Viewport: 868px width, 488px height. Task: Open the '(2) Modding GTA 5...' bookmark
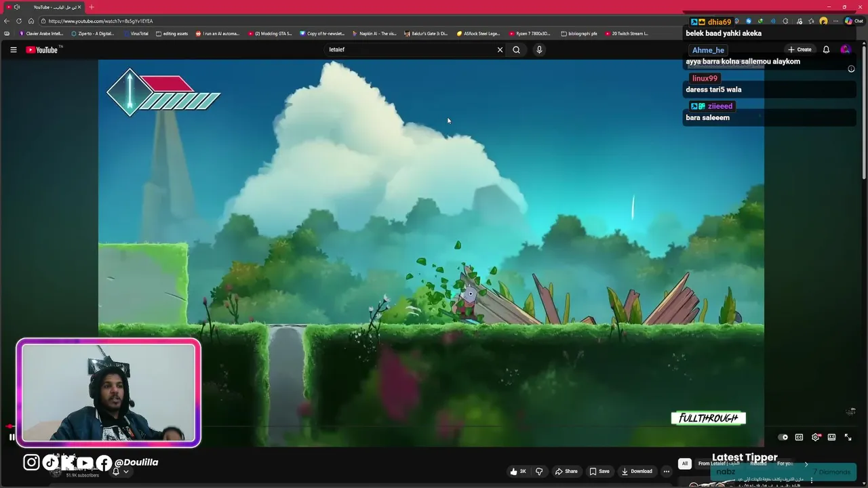(x=270, y=33)
